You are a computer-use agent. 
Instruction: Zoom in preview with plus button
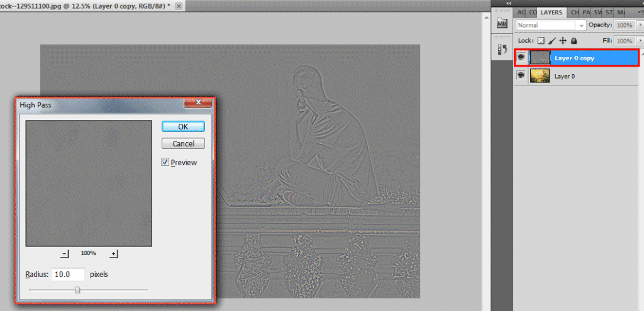tap(114, 254)
